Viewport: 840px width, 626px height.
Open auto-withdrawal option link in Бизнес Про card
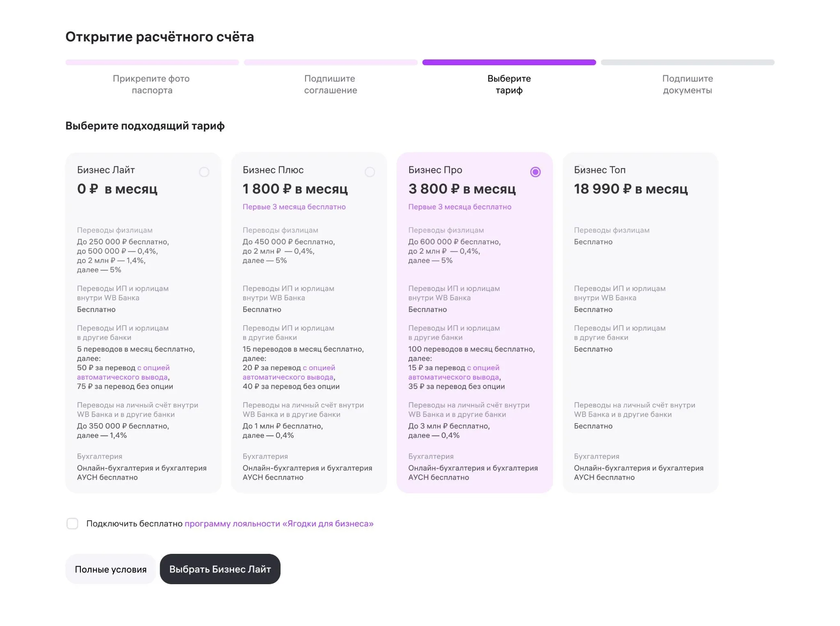click(x=454, y=372)
